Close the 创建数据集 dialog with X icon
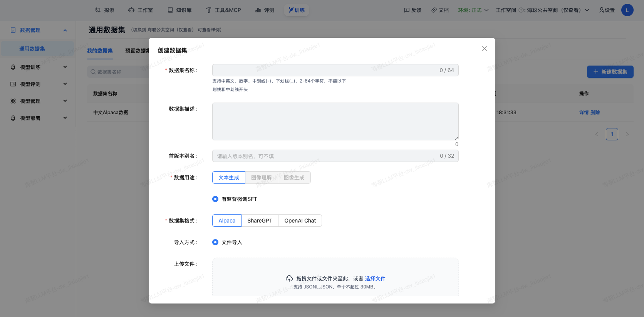This screenshot has width=644, height=317. click(484, 49)
